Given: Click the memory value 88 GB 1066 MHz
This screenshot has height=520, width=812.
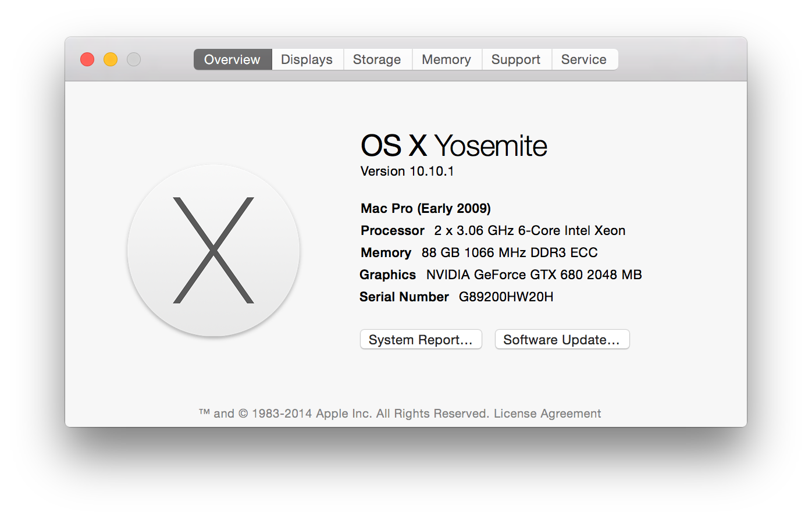Looking at the screenshot, I should pyautogui.click(x=475, y=253).
